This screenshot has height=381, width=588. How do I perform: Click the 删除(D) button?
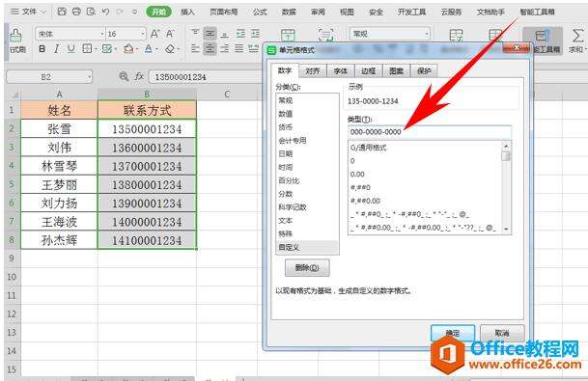point(307,267)
